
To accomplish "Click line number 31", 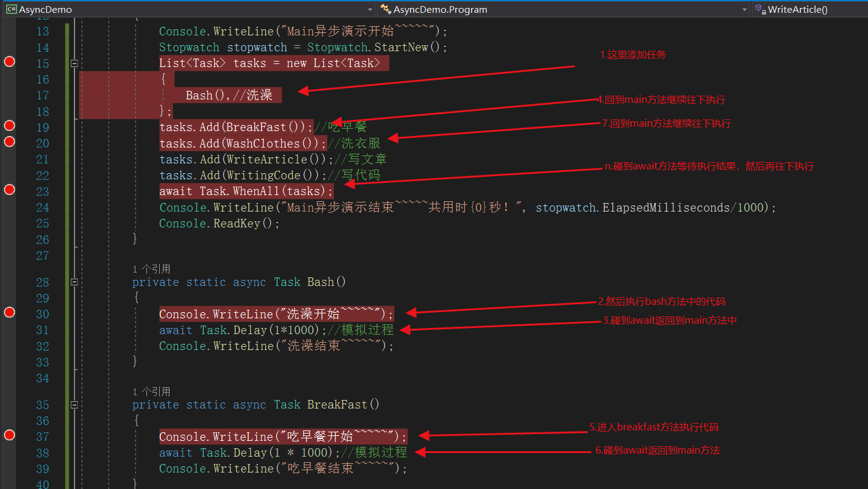I will click(x=43, y=330).
